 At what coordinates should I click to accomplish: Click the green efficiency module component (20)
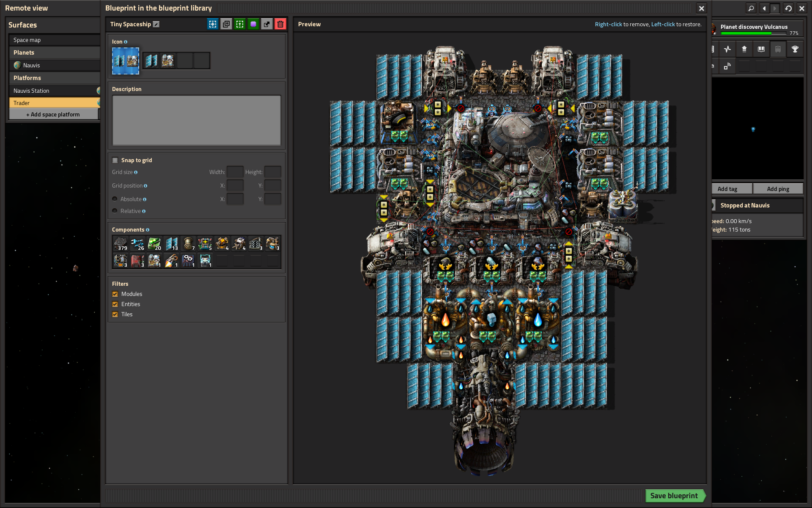(x=154, y=244)
